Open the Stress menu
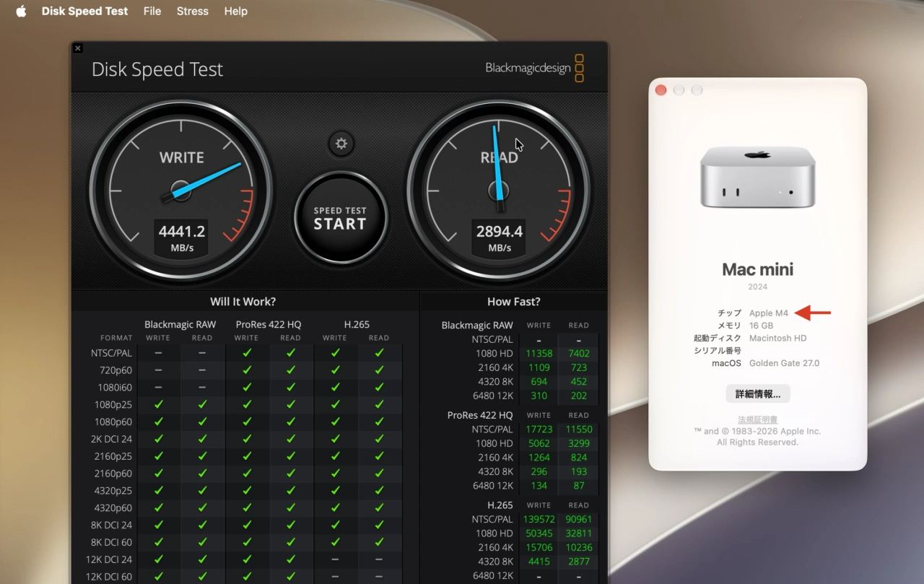Viewport: 924px width, 584px height. [x=193, y=12]
